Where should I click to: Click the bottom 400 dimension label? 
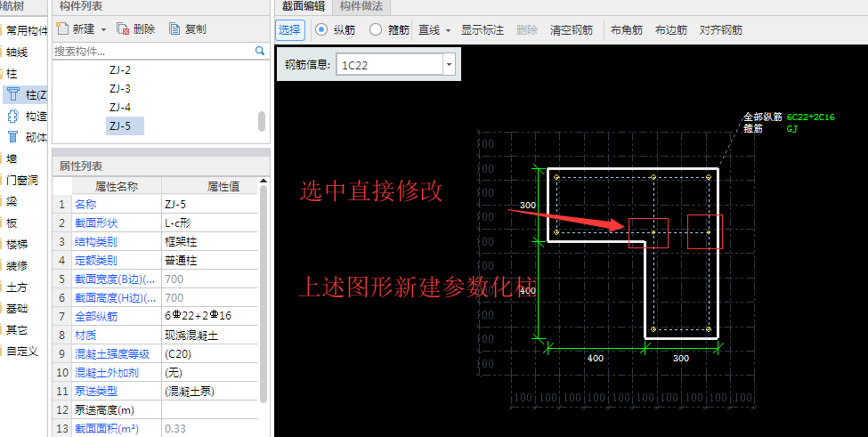tap(595, 359)
